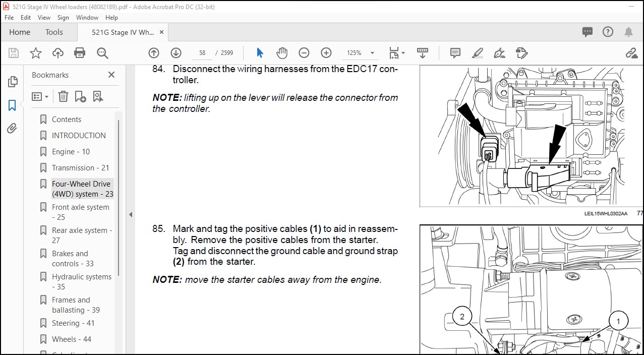Screen dimensions: 644x355
Task: Upload file to cloud icon
Action: [x=58, y=53]
